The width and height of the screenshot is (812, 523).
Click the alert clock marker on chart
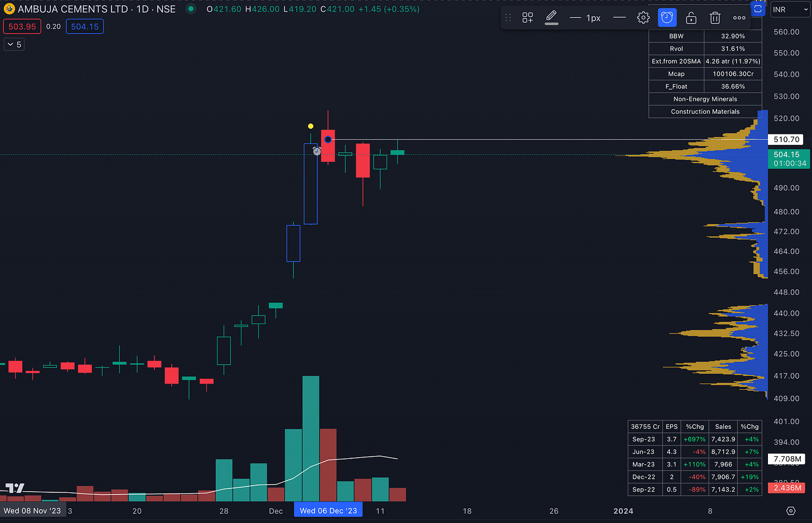click(317, 151)
